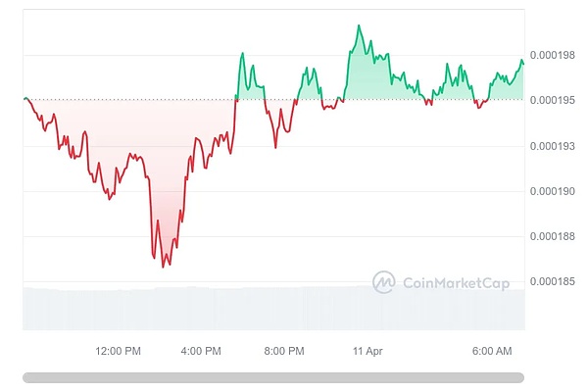Click the 0.000198 price axis label
This screenshot has height=392, width=588.
555,55
